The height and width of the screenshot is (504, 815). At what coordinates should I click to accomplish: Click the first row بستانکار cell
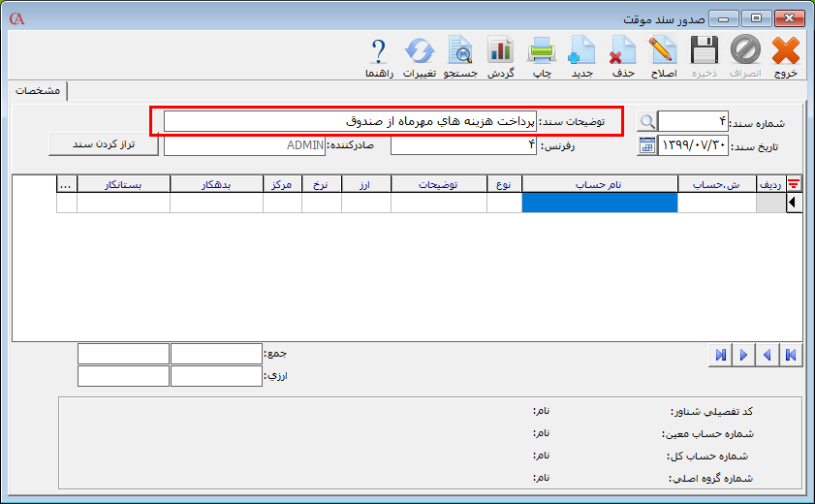click(123, 203)
